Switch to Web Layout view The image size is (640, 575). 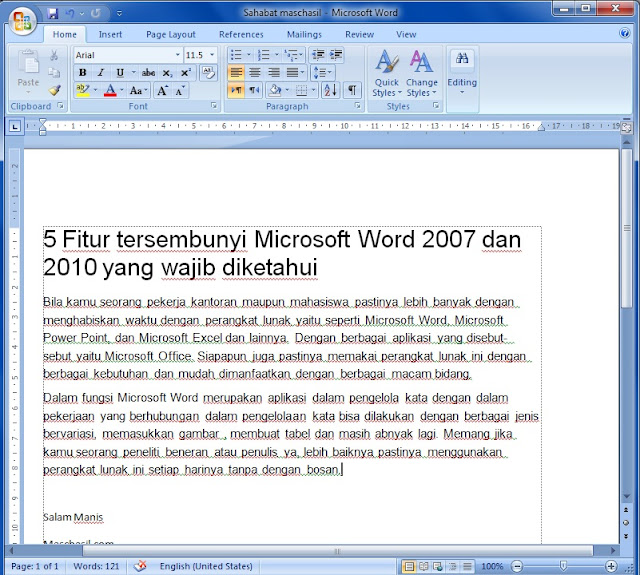[438, 566]
